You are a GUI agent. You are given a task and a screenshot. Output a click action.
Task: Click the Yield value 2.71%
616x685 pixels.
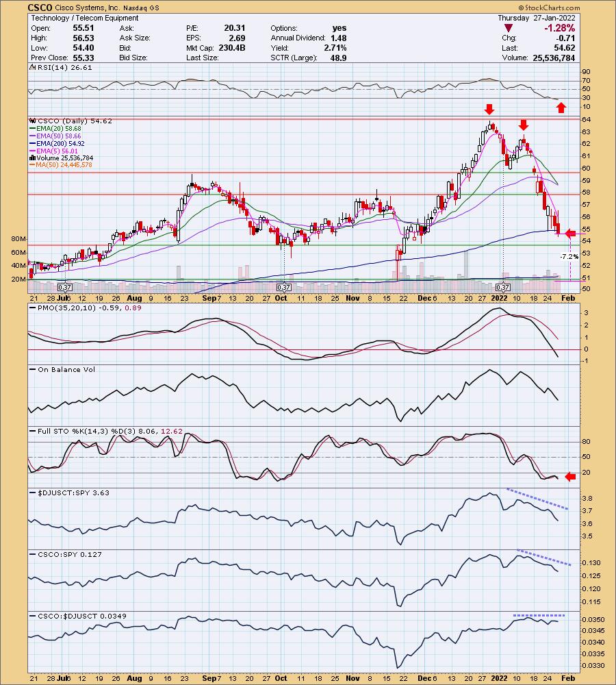click(x=335, y=48)
